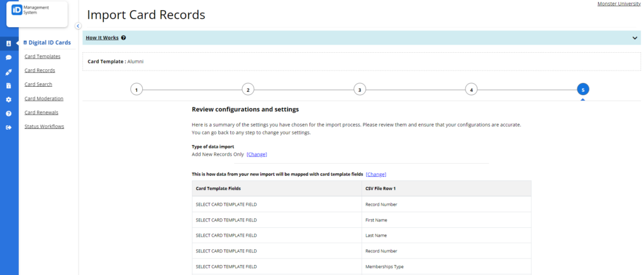Click the How It Works help icon
Screen dimensions: 644x275
pyautogui.click(x=123, y=38)
